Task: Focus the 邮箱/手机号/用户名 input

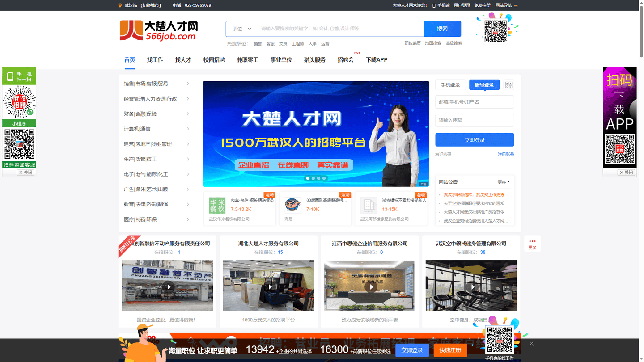Action: click(x=475, y=102)
